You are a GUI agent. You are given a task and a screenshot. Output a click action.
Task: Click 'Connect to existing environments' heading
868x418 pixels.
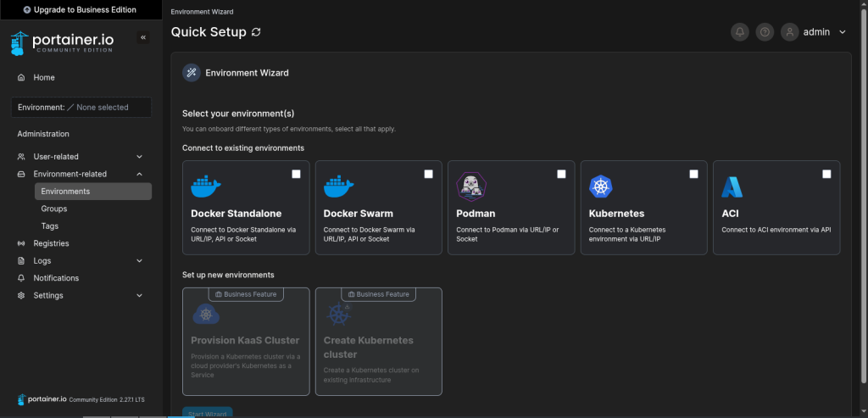[x=243, y=148]
